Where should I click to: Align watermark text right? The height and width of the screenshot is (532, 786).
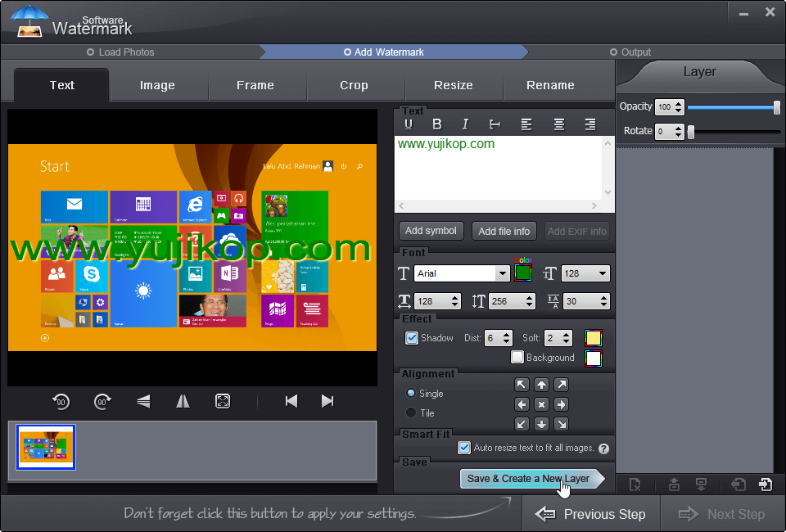pos(590,124)
